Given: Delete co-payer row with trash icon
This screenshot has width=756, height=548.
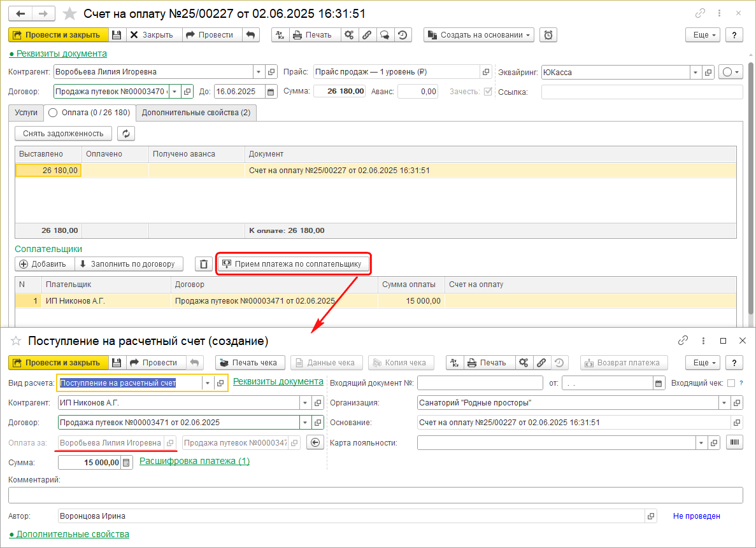Looking at the screenshot, I should point(203,264).
